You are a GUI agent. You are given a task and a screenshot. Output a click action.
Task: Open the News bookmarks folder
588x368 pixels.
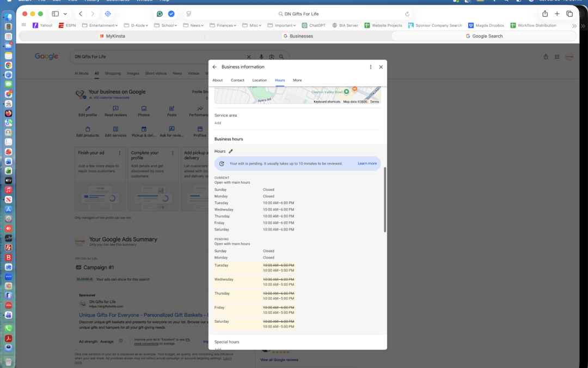[193, 26]
